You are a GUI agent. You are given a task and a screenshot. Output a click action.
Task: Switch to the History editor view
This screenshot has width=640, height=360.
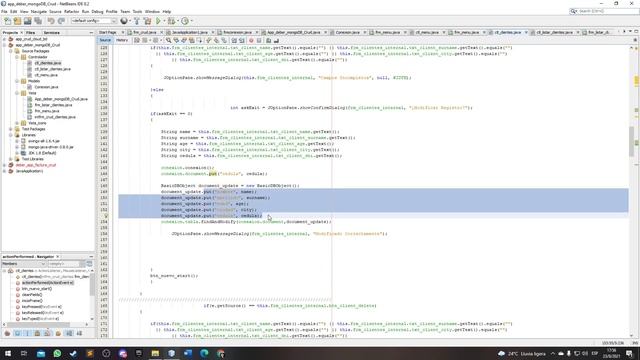122,40
